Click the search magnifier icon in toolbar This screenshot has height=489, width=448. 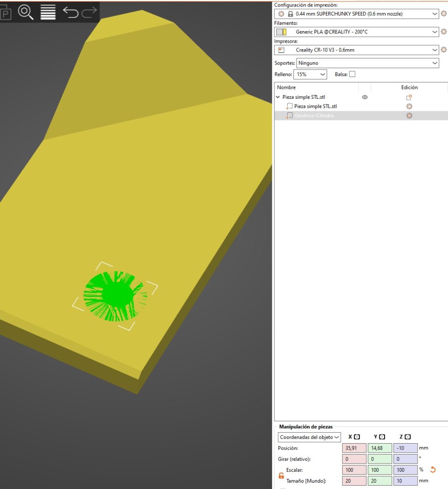pos(26,12)
